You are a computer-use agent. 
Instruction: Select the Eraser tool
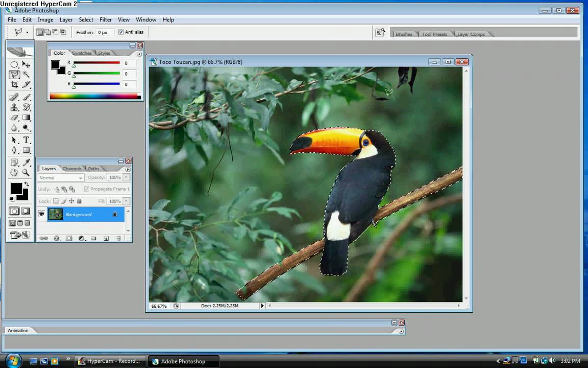(14, 118)
